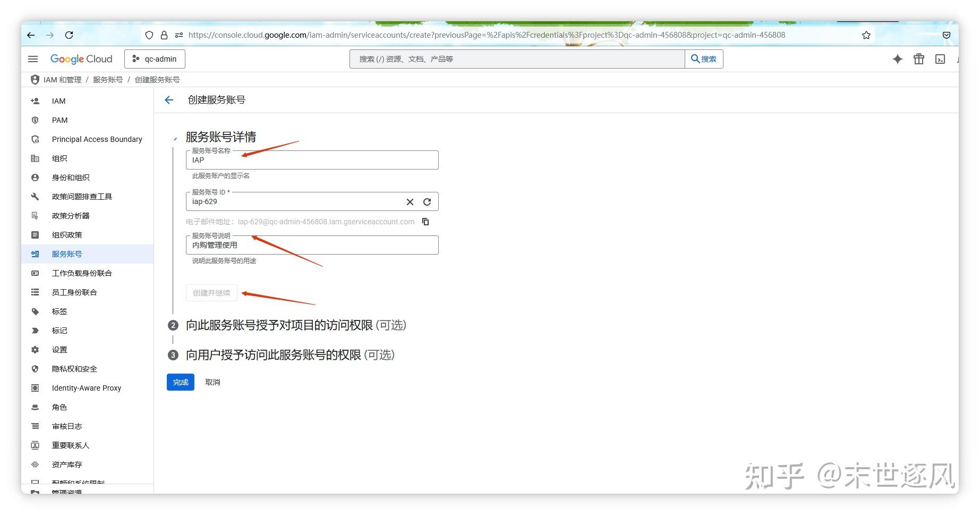Image resolution: width=980 pixels, height=515 pixels.
Task: Select 工作负载身份联合 in the sidebar
Action: pos(81,273)
